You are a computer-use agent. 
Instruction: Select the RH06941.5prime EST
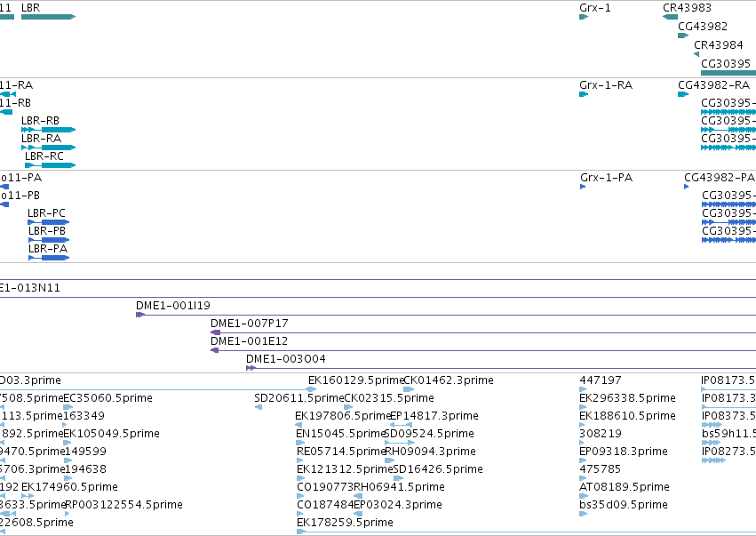(358, 496)
